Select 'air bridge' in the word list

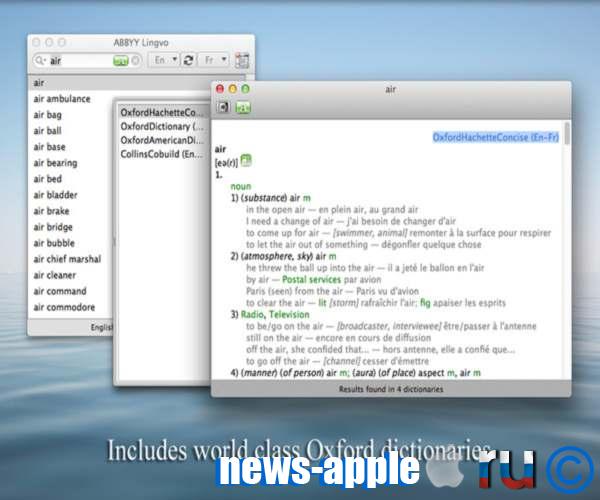[x=53, y=227]
